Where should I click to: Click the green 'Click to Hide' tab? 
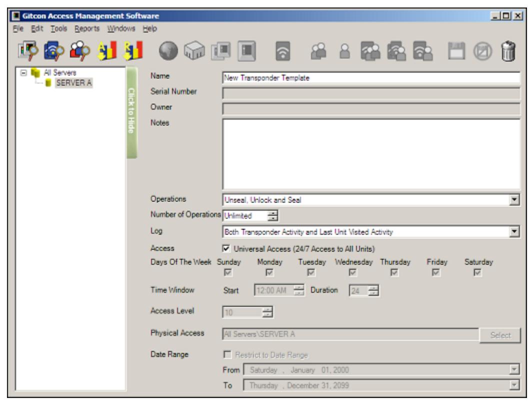click(131, 112)
